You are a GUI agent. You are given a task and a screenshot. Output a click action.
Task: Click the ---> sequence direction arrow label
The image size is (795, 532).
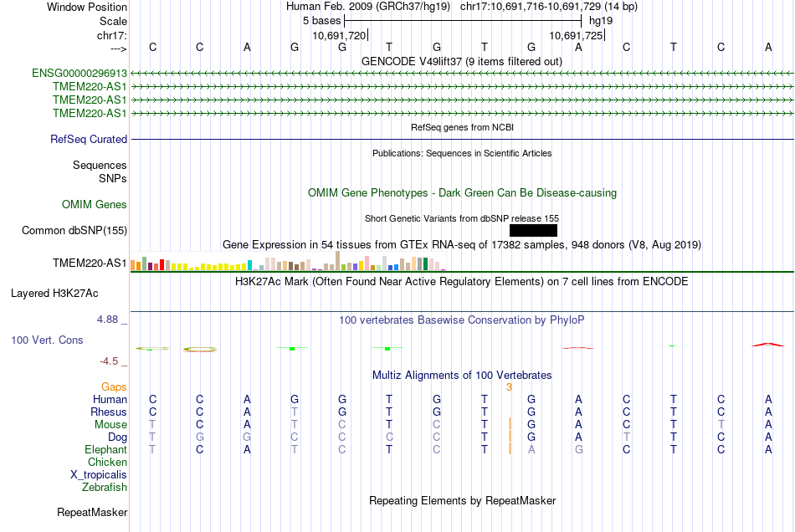118,49
